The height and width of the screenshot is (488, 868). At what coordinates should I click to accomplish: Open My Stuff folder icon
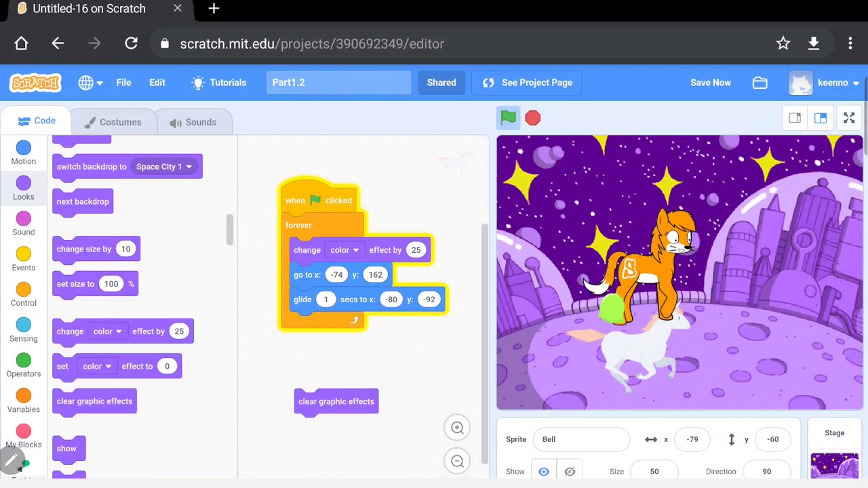[760, 83]
